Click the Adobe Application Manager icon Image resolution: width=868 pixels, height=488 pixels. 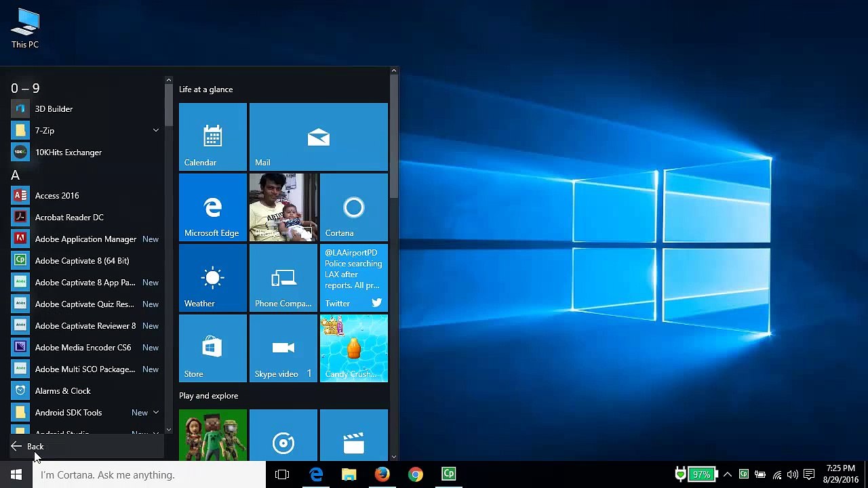20,239
